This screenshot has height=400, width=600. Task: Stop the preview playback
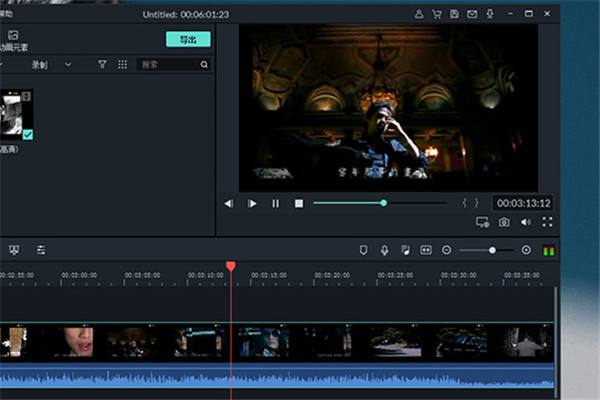[x=298, y=203]
